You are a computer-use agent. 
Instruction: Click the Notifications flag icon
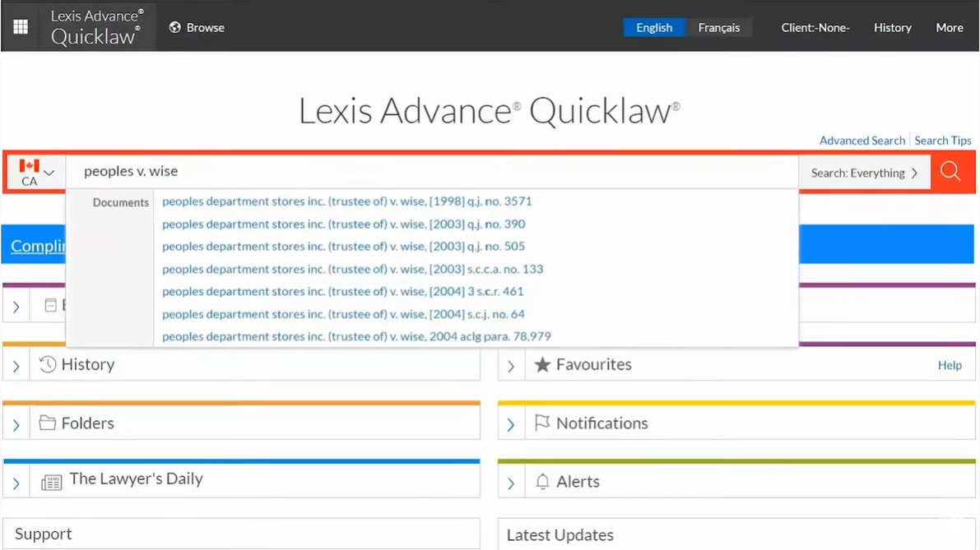542,423
